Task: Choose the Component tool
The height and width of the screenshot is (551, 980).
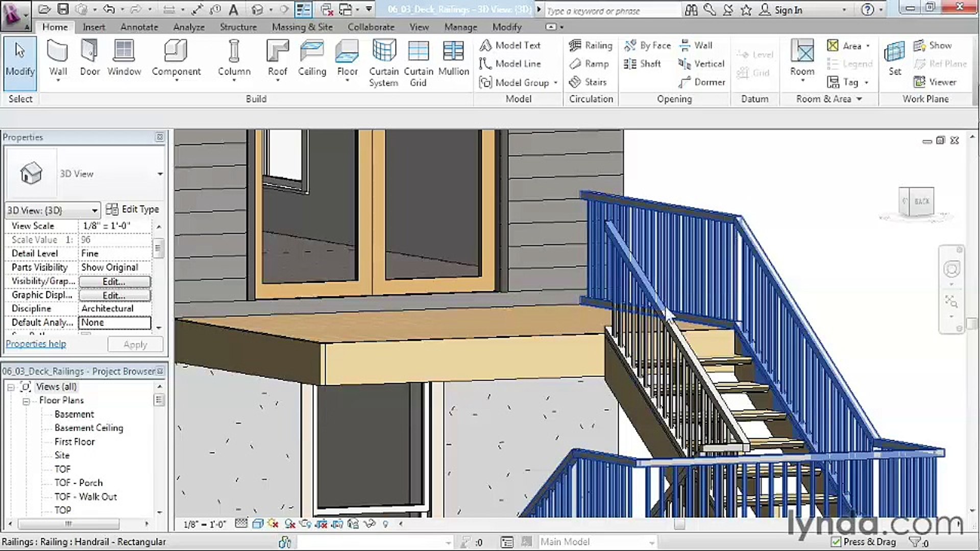Action: (x=176, y=59)
